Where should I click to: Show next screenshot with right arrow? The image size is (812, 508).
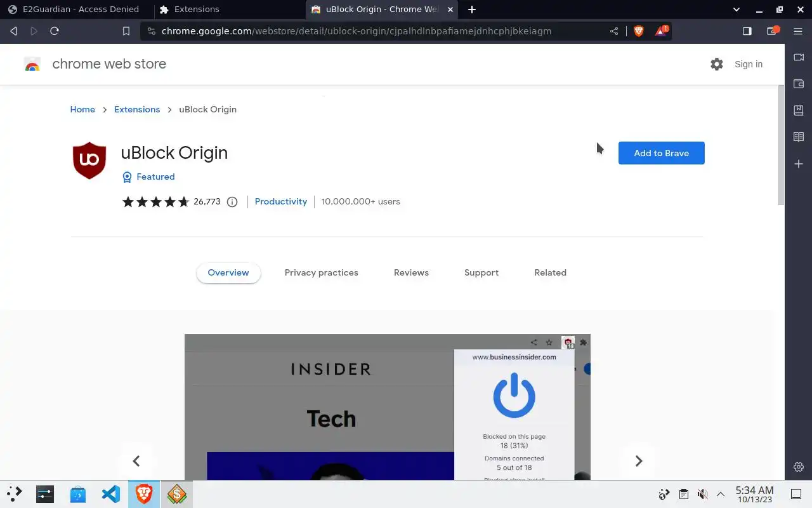click(639, 461)
